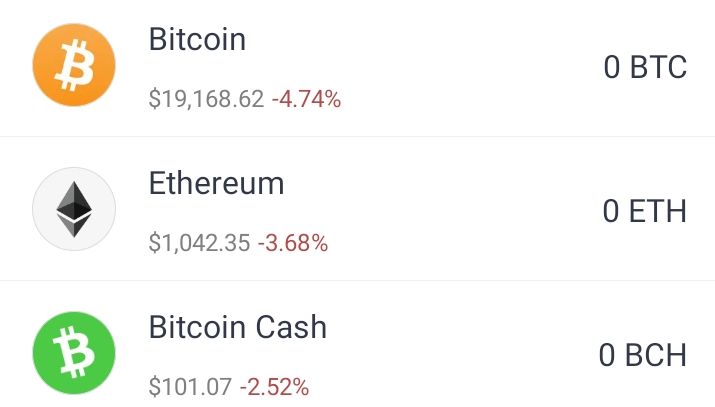This screenshot has height=407, width=715.
Task: Tap Ethereum price $1,042.35
Action: 199,243
